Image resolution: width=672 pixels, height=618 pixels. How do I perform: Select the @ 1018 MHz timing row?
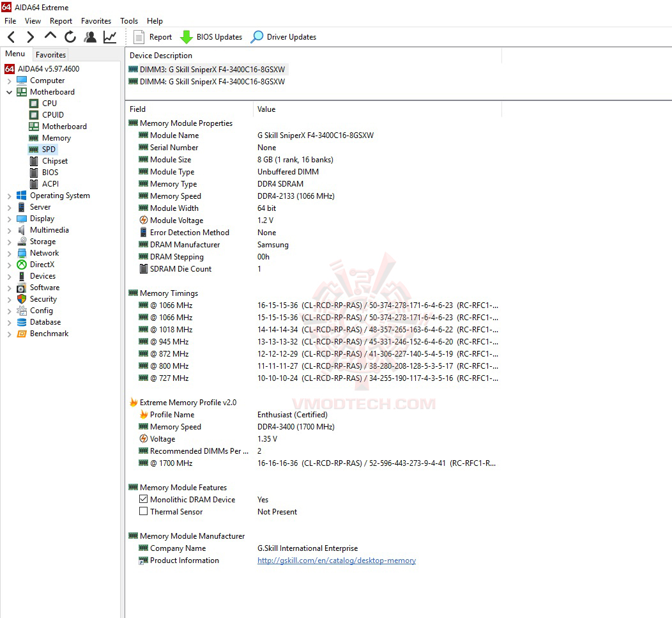coord(314,330)
